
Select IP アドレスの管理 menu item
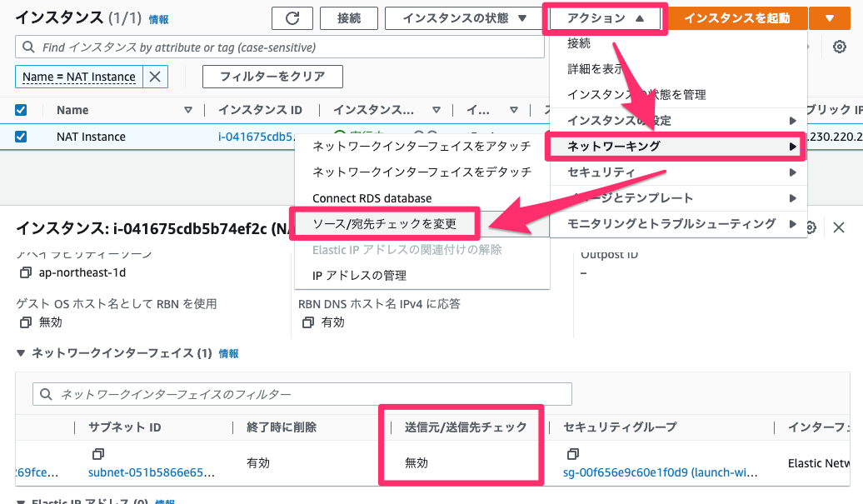[422, 276]
